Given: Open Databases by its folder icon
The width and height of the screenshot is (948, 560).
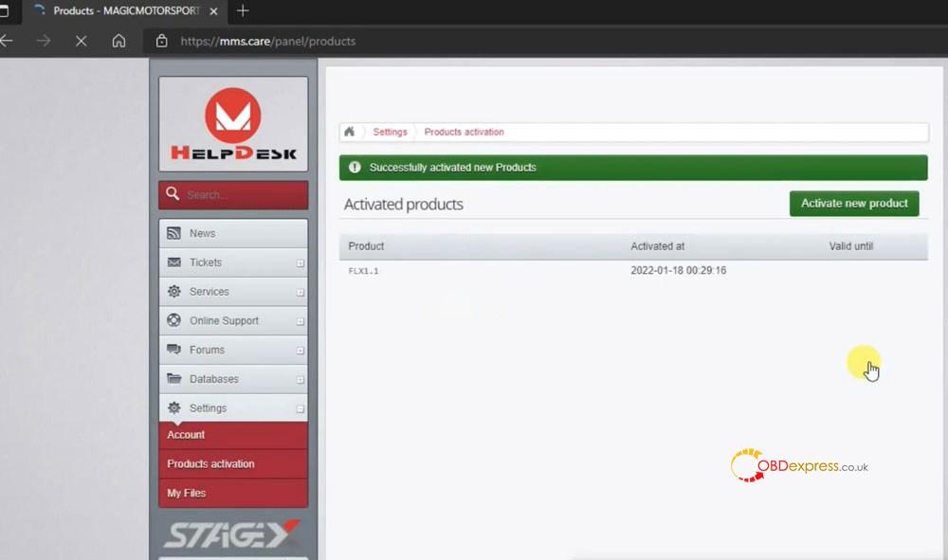Looking at the screenshot, I should [x=173, y=379].
